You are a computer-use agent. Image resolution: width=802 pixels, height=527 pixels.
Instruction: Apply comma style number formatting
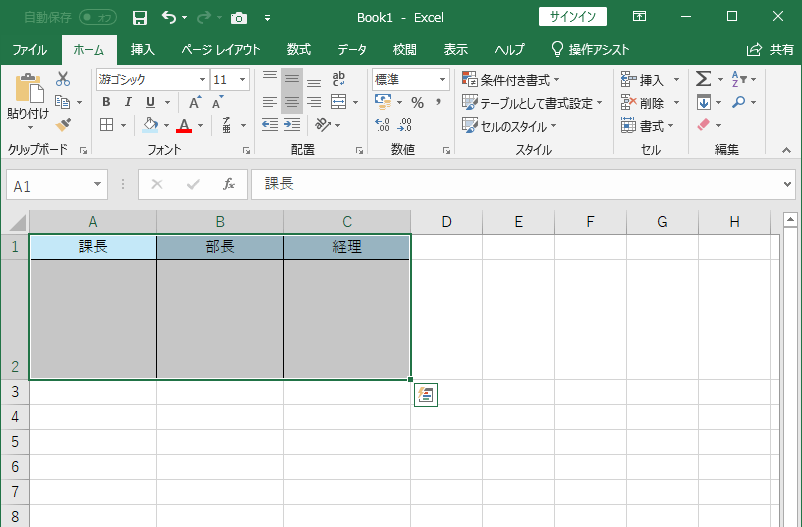click(438, 102)
